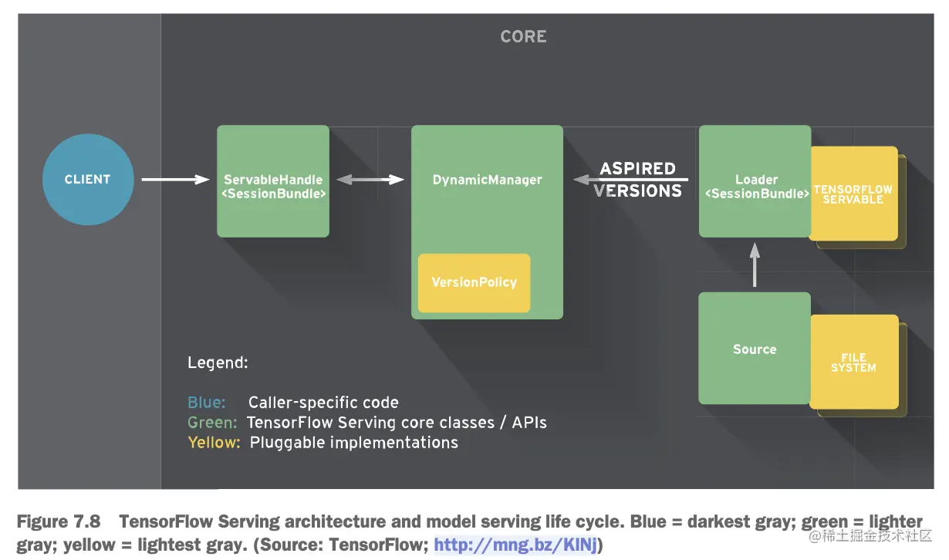The width and height of the screenshot is (949, 560).
Task: Click 'TensorFlow Serving core classes / APIs' text
Action: pos(397,423)
